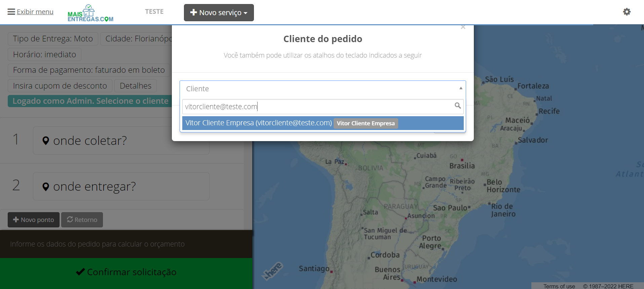644x289 pixels.
Task: Add a Novo ponto
Action: [34, 220]
